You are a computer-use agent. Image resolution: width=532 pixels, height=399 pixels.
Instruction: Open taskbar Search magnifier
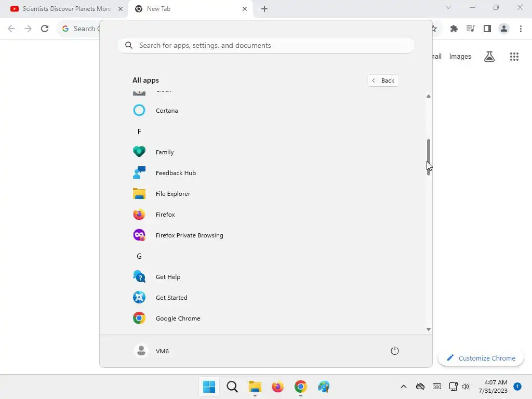pyautogui.click(x=232, y=387)
